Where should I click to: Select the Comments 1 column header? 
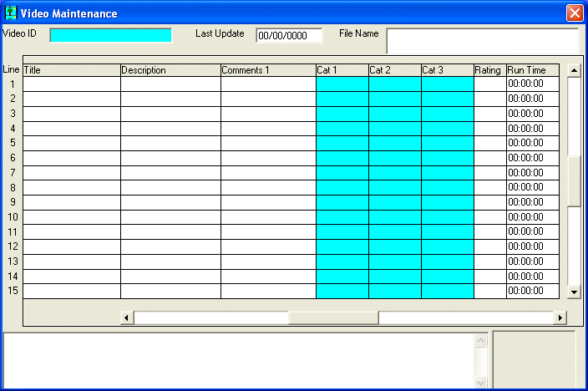click(268, 70)
